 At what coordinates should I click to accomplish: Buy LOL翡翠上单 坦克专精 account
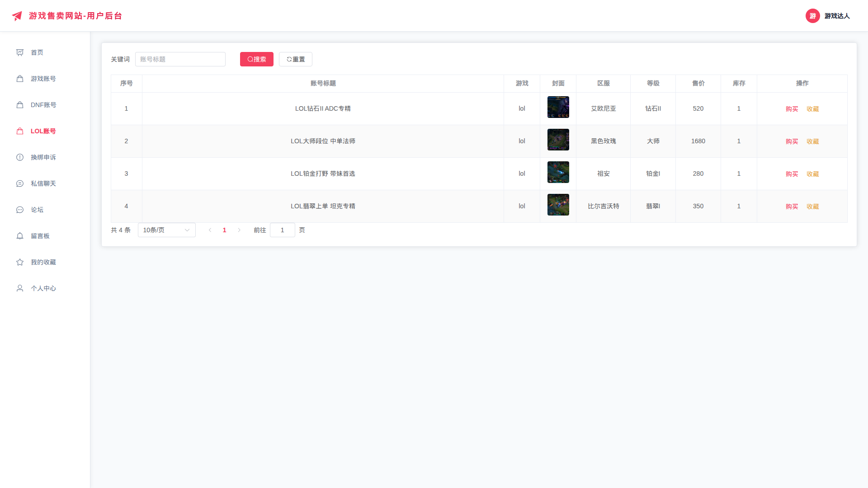point(792,206)
